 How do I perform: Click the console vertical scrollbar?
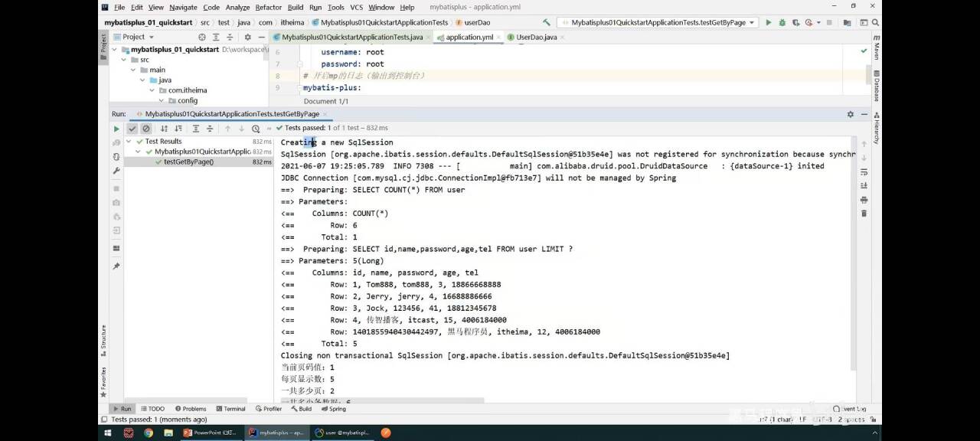853,253
